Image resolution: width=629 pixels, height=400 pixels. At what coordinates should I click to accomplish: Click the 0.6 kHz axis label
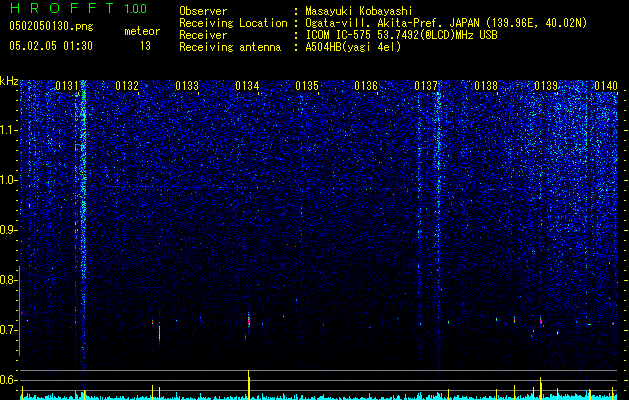[x=7, y=380]
